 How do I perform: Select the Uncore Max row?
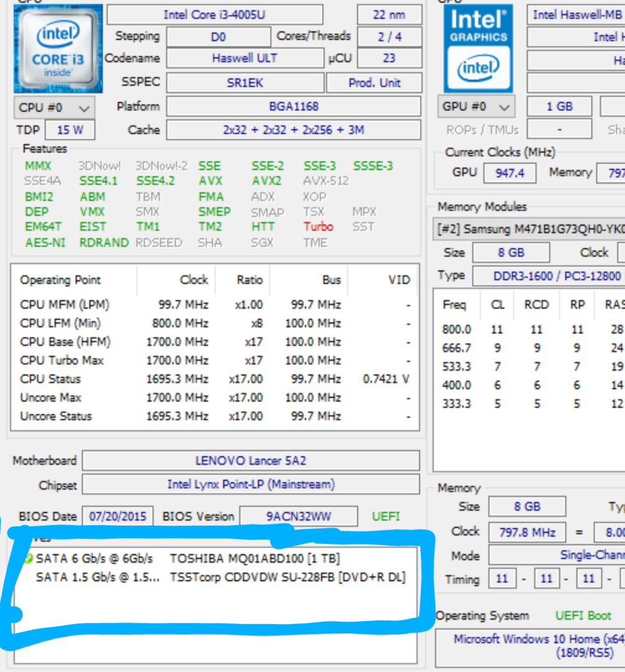215,398
